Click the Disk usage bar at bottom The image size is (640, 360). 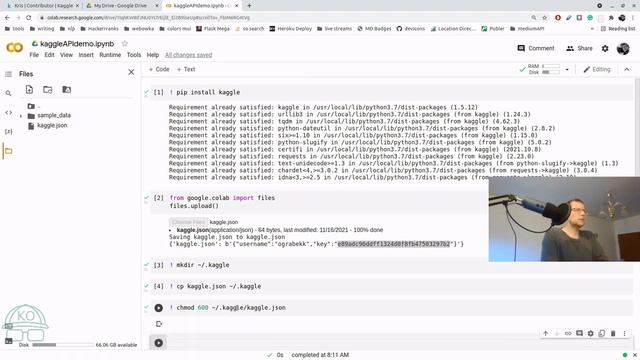point(62,345)
